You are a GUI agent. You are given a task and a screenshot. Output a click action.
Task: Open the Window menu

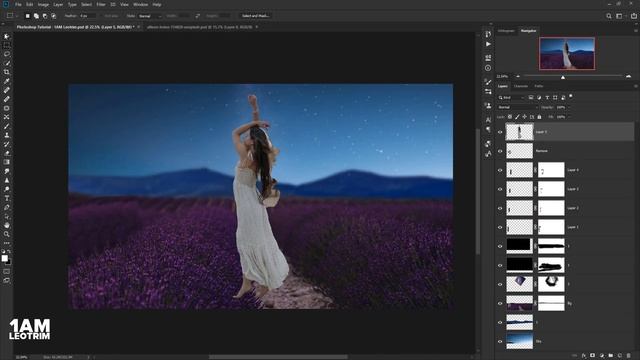click(x=140, y=4)
